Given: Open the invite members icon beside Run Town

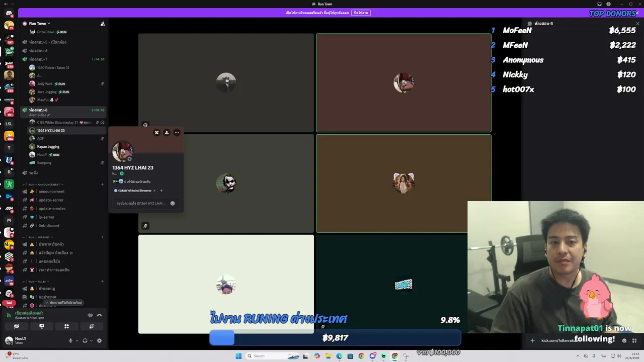Looking at the screenshot, I should click(103, 24).
